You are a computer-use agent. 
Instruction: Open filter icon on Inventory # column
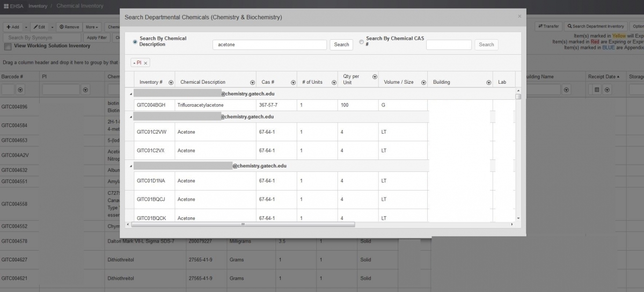[171, 83]
